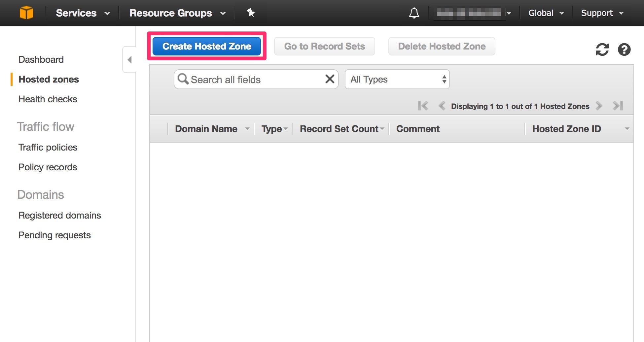Open the Resource Groups menu
Image resolution: width=644 pixels, height=342 pixels.
(x=178, y=13)
